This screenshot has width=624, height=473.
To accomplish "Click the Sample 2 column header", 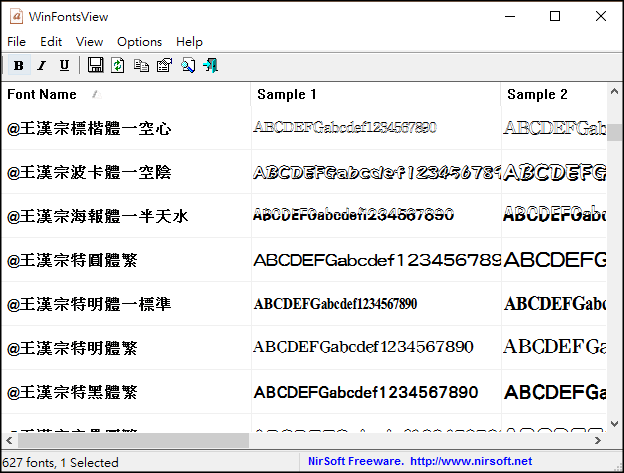I will click(x=554, y=94).
